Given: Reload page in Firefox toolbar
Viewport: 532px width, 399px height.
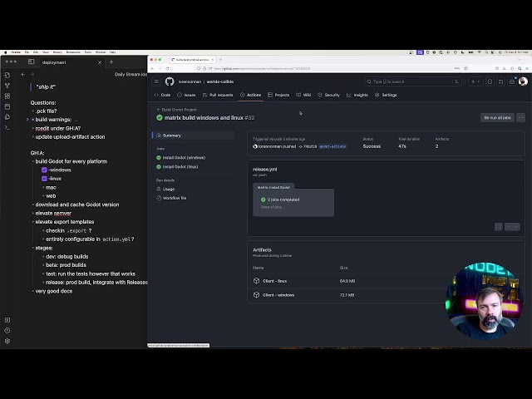Looking at the screenshot, I should point(168,68).
